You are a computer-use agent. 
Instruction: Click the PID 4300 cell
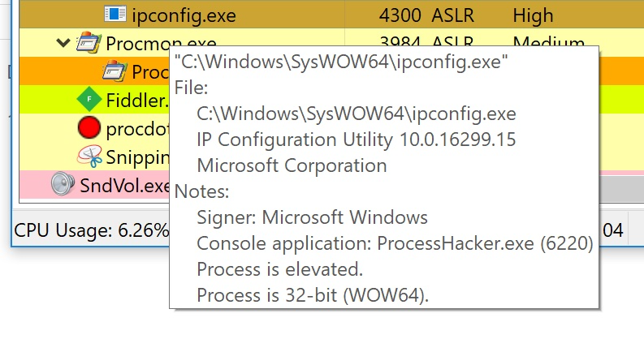point(400,15)
